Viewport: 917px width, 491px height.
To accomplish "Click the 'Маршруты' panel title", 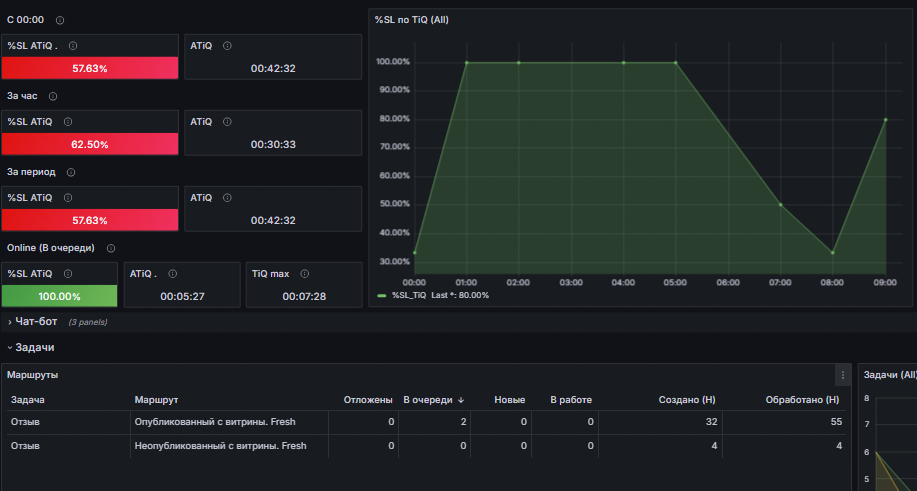I will coord(32,375).
